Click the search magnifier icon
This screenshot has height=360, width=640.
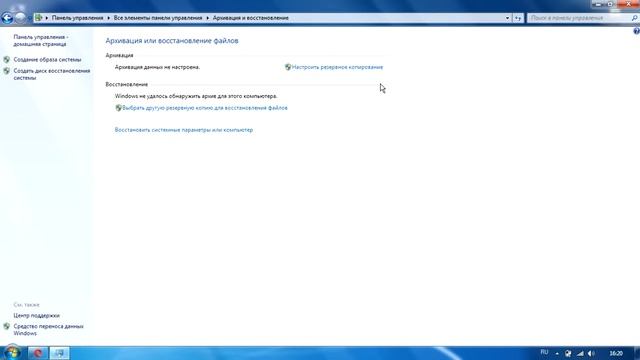pyautogui.click(x=635, y=18)
